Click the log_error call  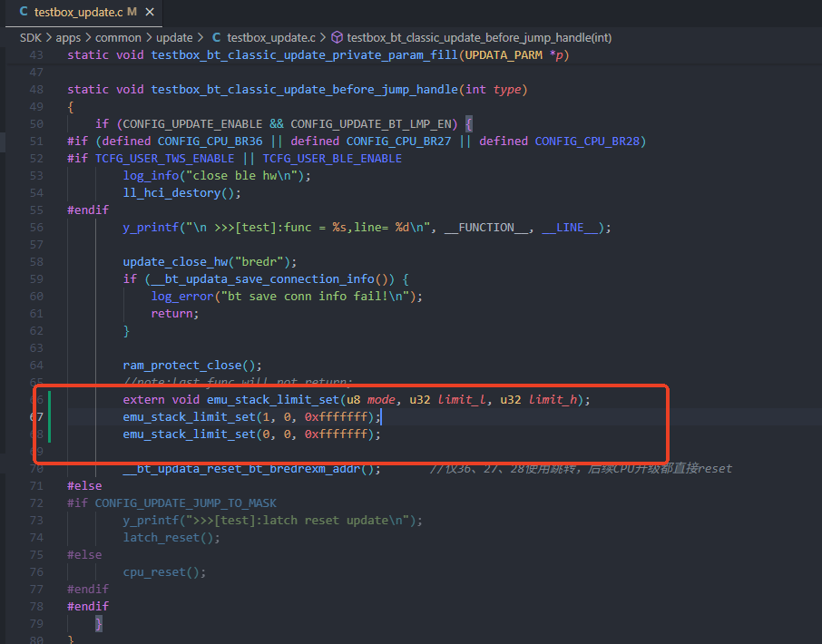182,296
